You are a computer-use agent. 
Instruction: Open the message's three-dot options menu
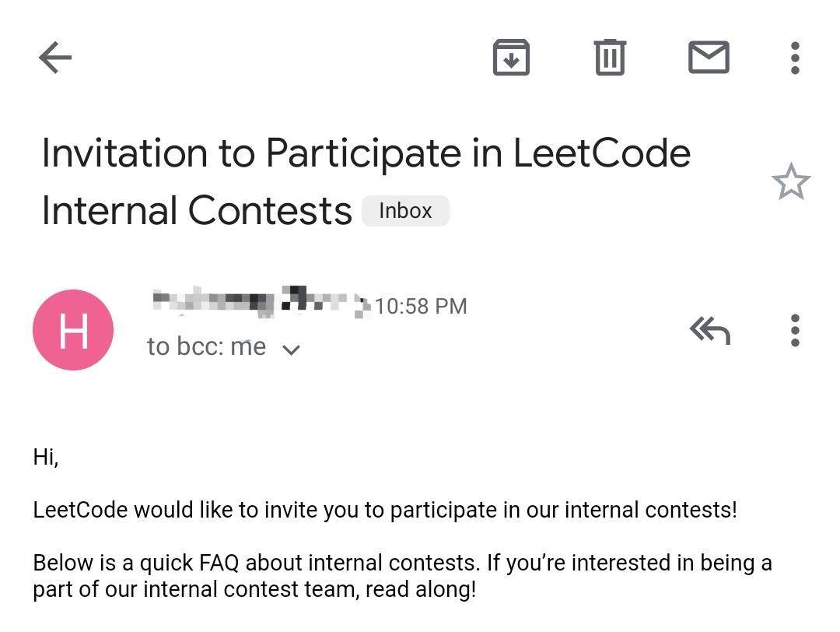(795, 330)
